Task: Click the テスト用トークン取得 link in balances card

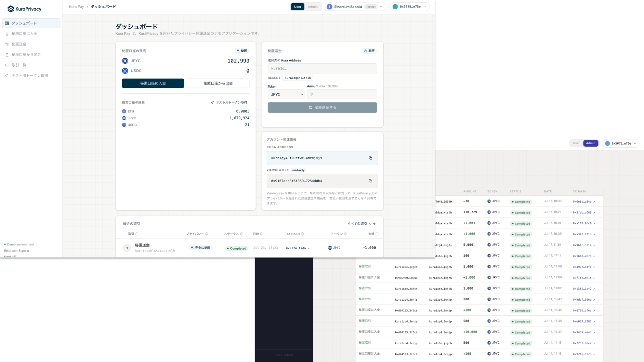Action: pyautogui.click(x=229, y=102)
